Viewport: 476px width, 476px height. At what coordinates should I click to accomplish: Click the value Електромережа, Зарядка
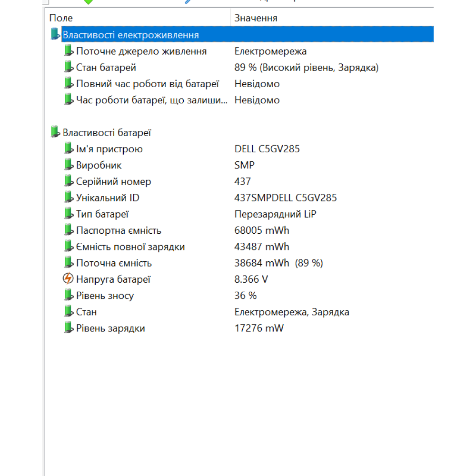pyautogui.click(x=291, y=312)
